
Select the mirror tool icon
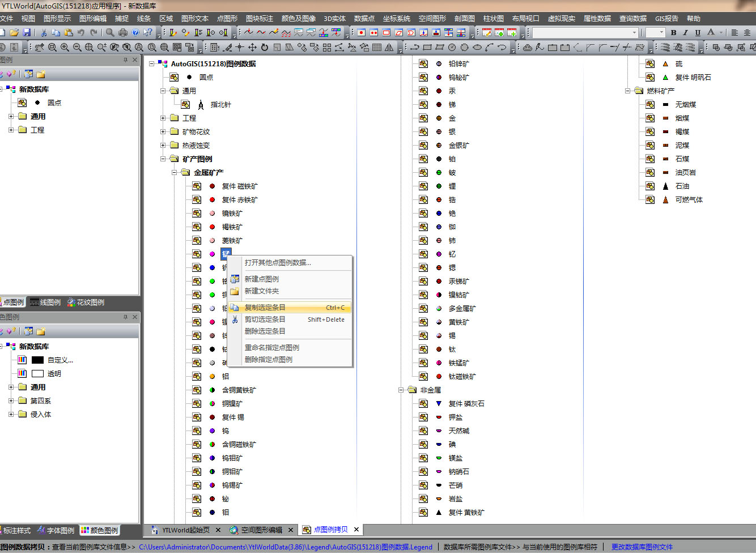point(389,47)
